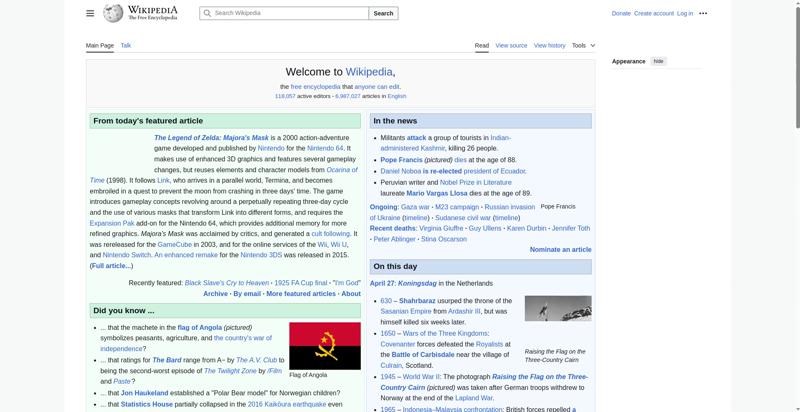Open the Nintendo 3DS link
Viewport: 800px width, 412px height.
pos(261,255)
